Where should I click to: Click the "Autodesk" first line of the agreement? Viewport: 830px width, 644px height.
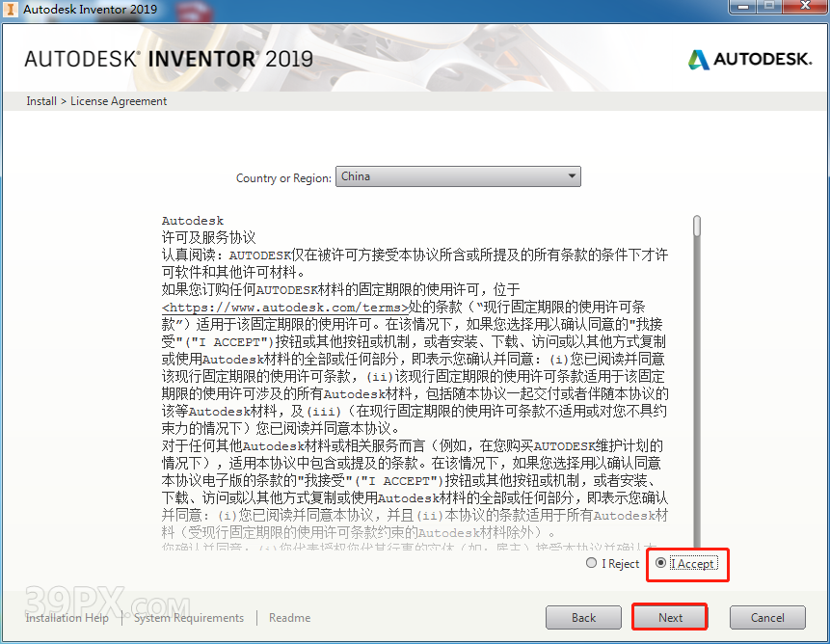pos(193,221)
